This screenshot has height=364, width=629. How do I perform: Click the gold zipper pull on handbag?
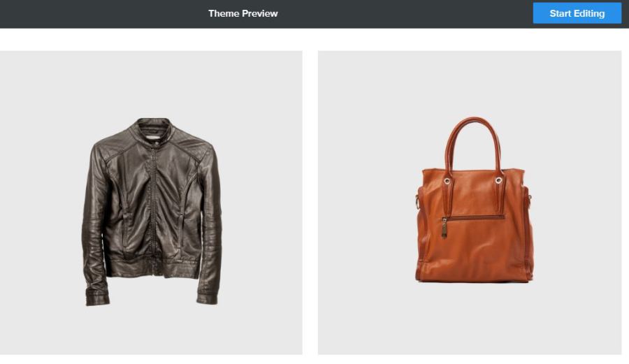[x=444, y=228]
